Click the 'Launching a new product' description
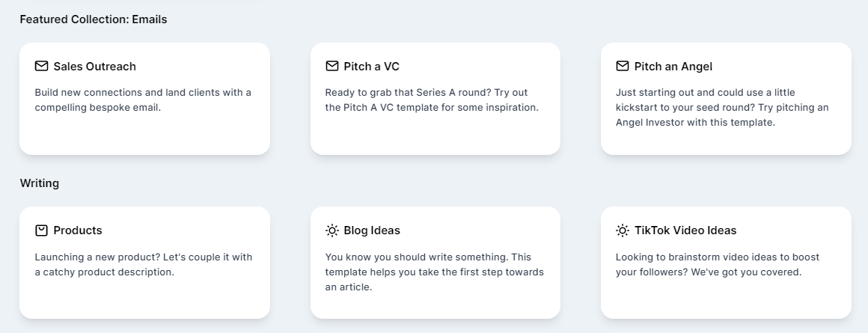The height and width of the screenshot is (333, 868). [143, 264]
